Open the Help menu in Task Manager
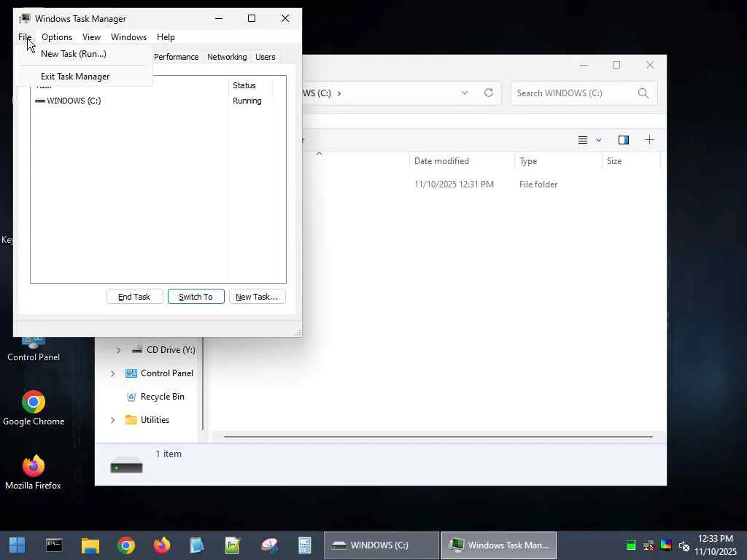This screenshot has width=747, height=560. click(x=166, y=37)
